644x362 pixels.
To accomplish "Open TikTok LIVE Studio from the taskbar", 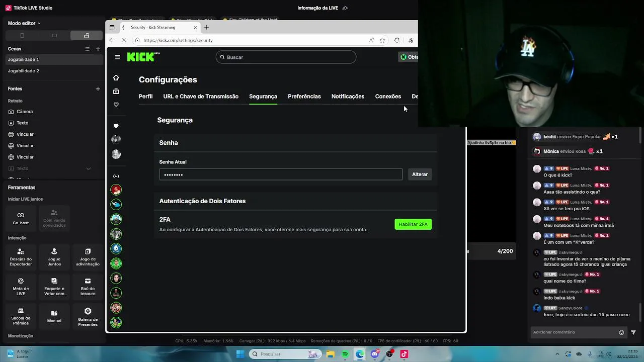I will [404, 354].
